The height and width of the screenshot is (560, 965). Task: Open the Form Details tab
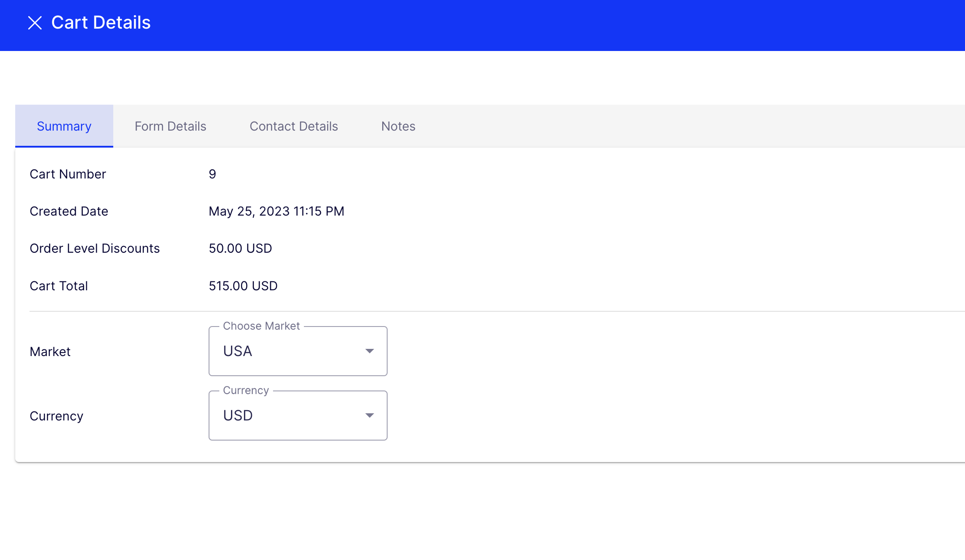(170, 126)
